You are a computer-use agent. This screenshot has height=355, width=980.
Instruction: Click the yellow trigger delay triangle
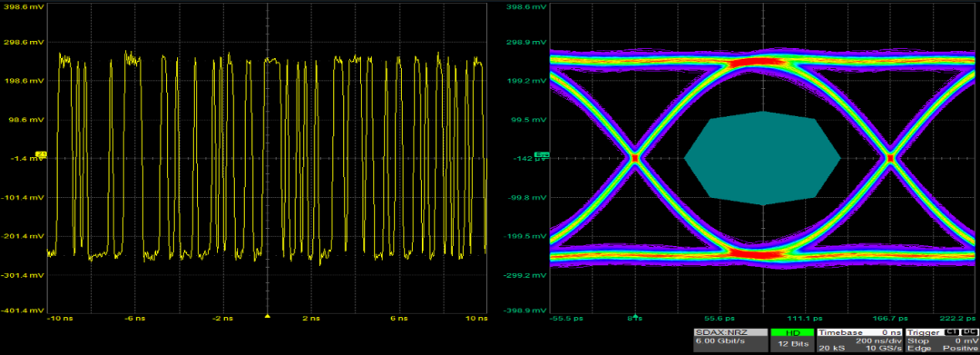[268, 316]
